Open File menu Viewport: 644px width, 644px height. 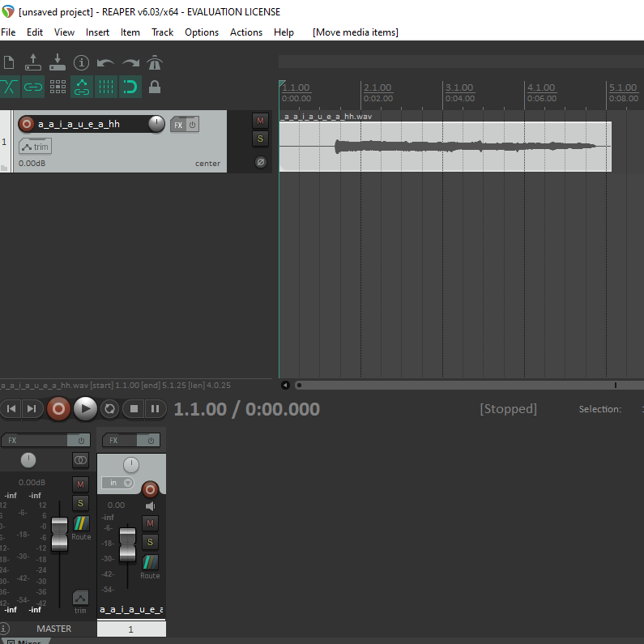click(x=8, y=32)
